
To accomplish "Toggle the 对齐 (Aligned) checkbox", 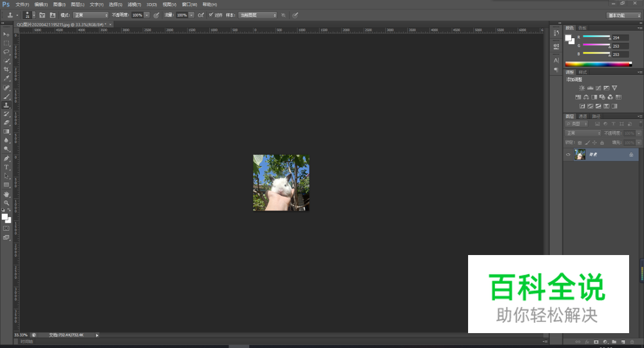I will (x=211, y=15).
